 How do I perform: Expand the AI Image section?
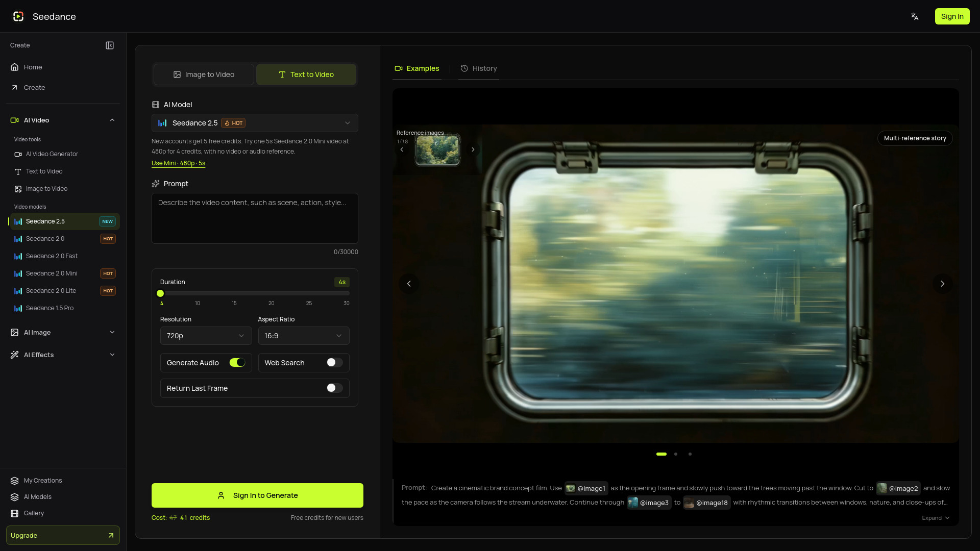tap(63, 333)
